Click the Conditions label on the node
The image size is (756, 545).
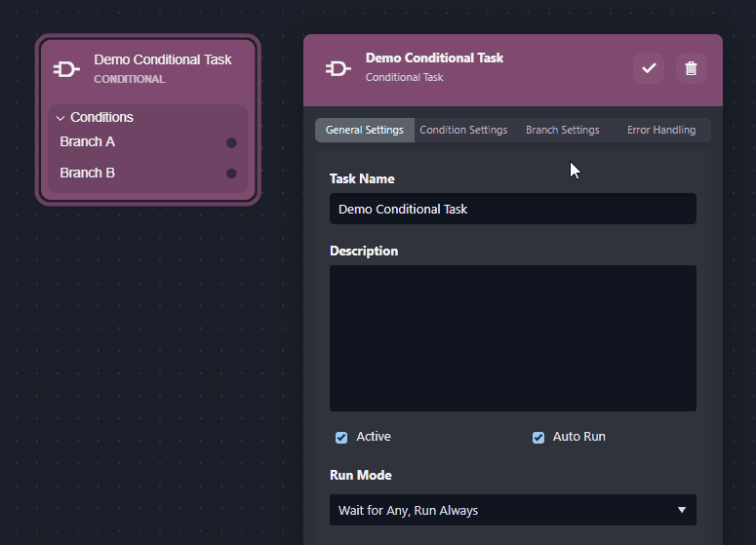point(101,117)
